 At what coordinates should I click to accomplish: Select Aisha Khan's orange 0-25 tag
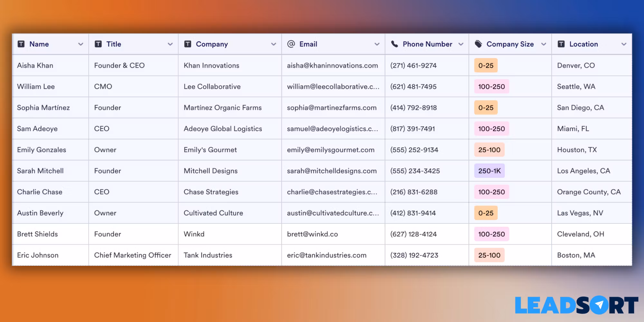point(486,66)
